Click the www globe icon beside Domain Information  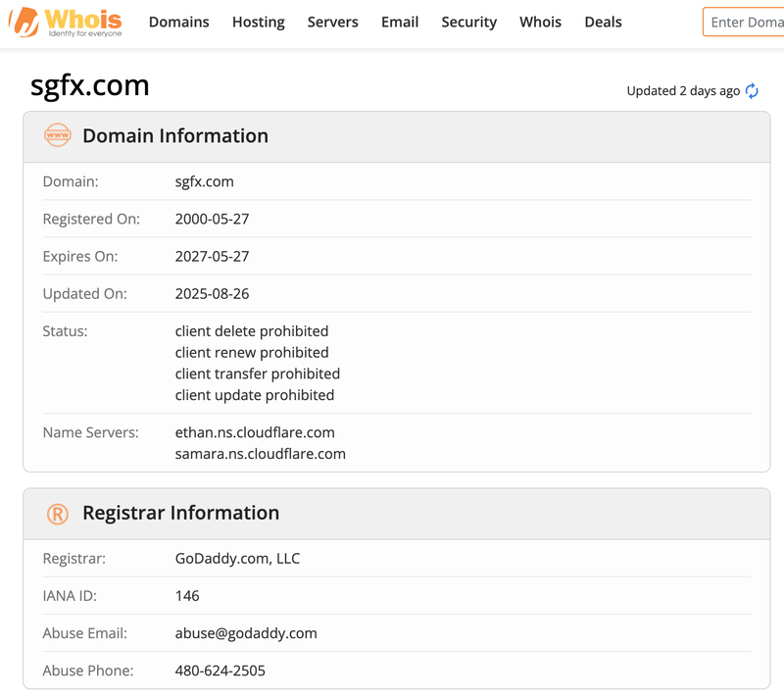pyautogui.click(x=58, y=135)
